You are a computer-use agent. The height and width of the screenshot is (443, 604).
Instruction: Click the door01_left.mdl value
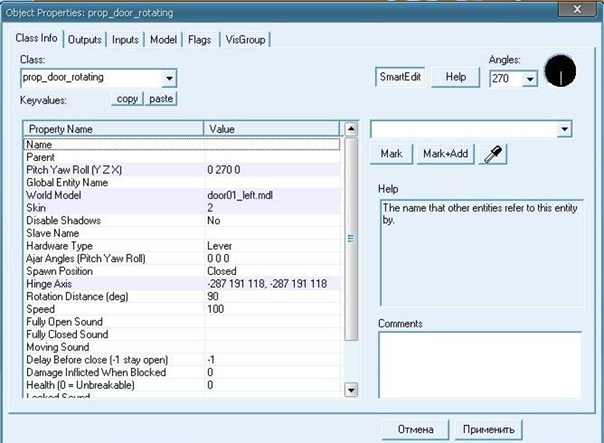coord(240,195)
